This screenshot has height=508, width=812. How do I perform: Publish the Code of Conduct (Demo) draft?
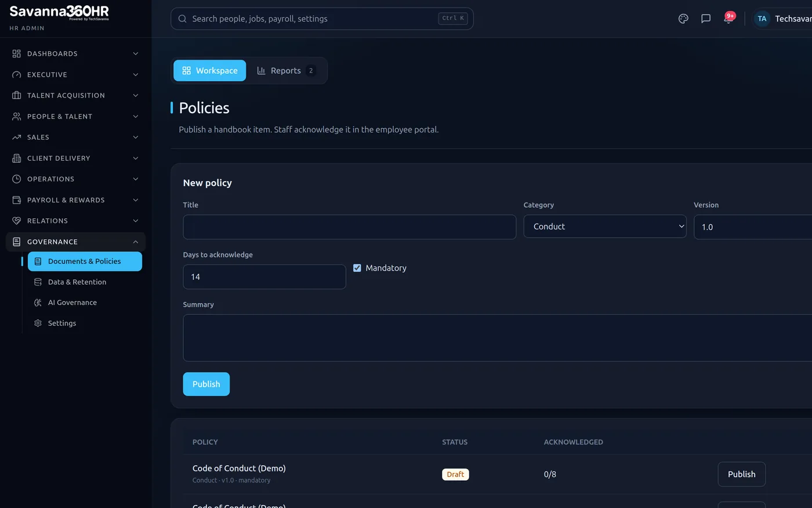(x=741, y=474)
